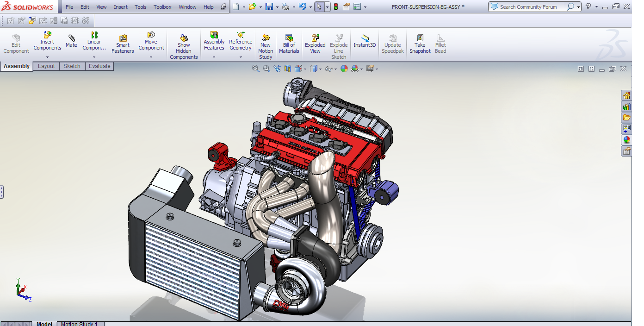This screenshot has height=326, width=644.
Task: Click the Move Component button
Action: click(151, 41)
